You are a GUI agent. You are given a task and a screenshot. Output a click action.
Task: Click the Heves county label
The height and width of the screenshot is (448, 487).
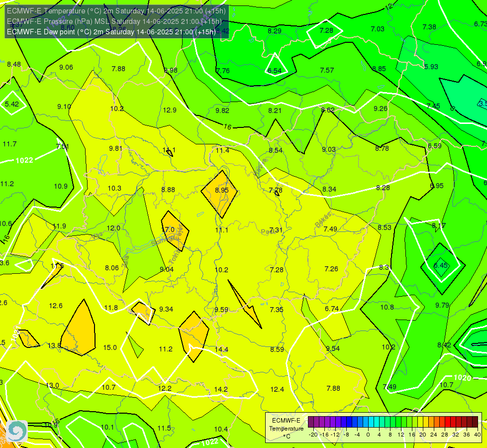260,168
